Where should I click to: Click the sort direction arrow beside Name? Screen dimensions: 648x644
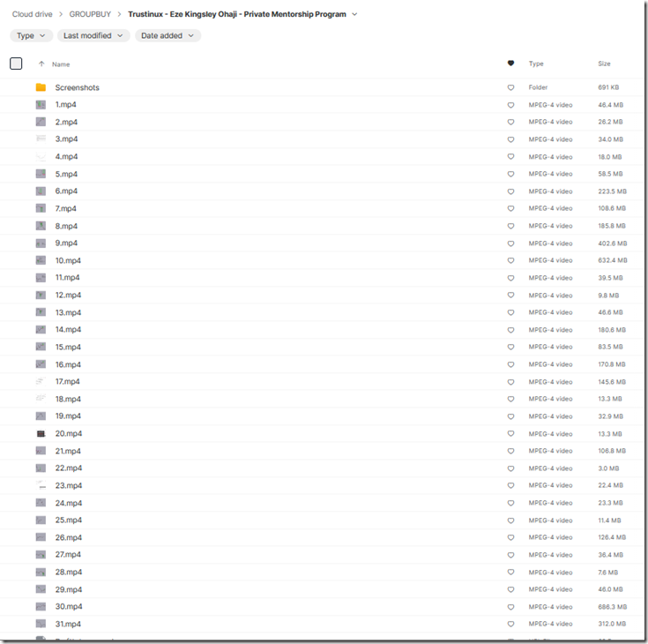(x=41, y=64)
